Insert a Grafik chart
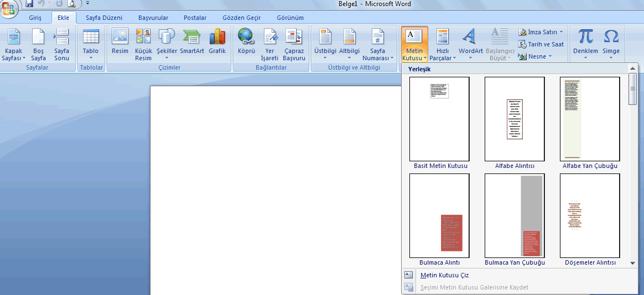This screenshot has width=644, height=295. (x=217, y=41)
